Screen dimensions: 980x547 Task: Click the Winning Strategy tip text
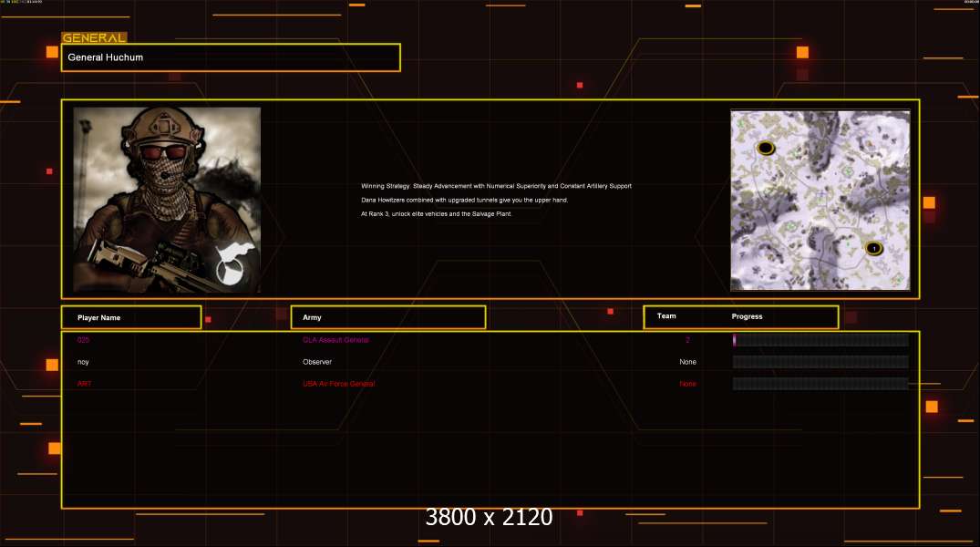[496, 186]
